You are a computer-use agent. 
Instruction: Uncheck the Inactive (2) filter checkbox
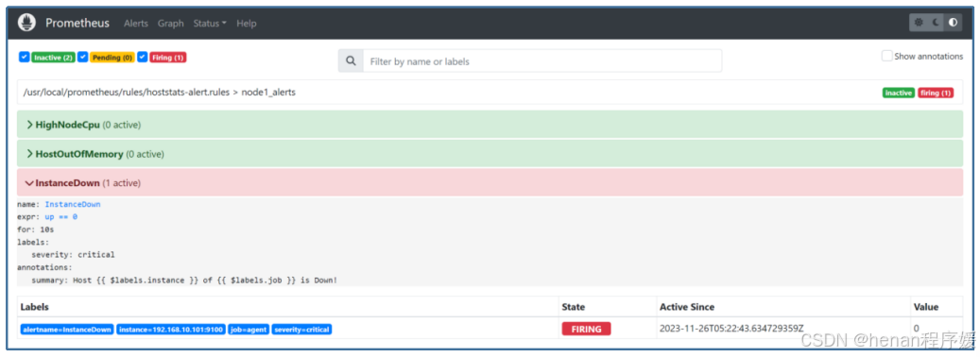click(24, 57)
